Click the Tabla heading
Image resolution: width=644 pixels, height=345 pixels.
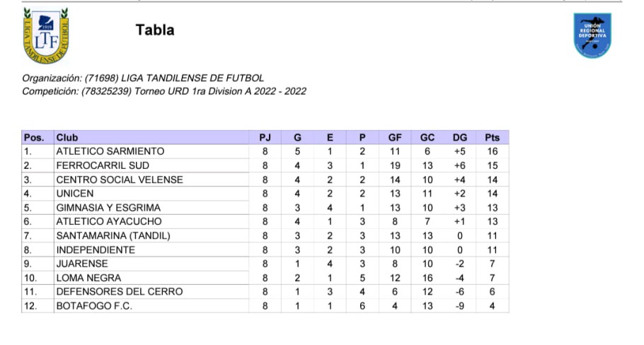pos(155,30)
